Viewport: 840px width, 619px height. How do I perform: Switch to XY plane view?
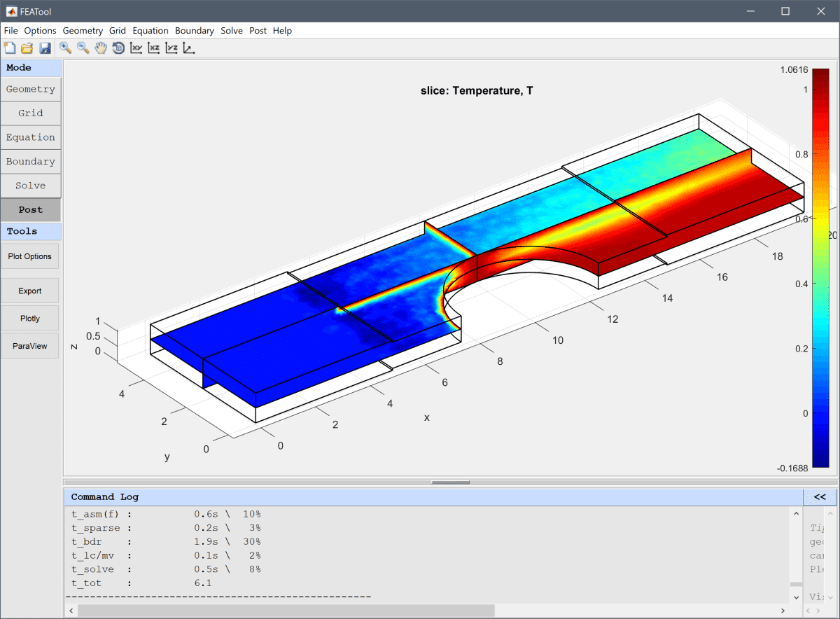coord(136,48)
